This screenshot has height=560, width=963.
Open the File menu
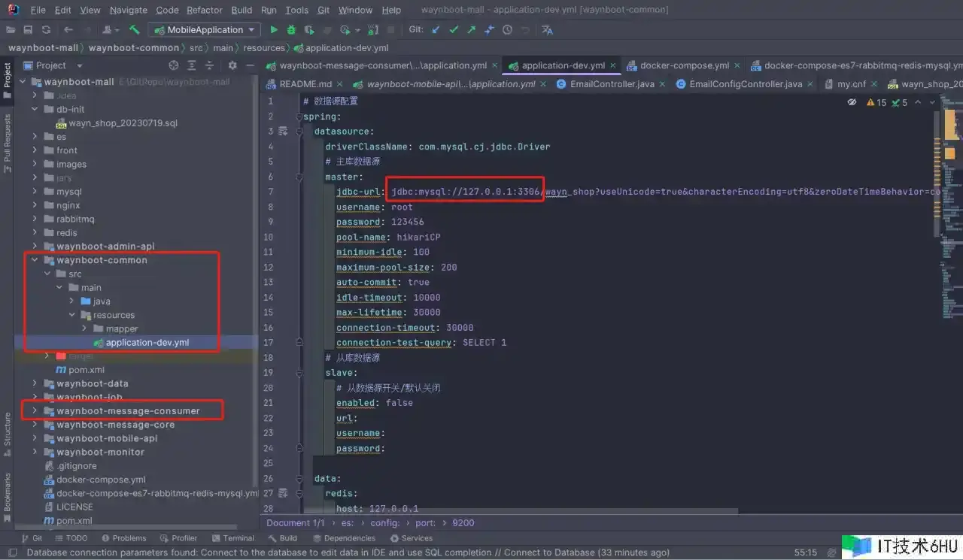pyautogui.click(x=38, y=10)
